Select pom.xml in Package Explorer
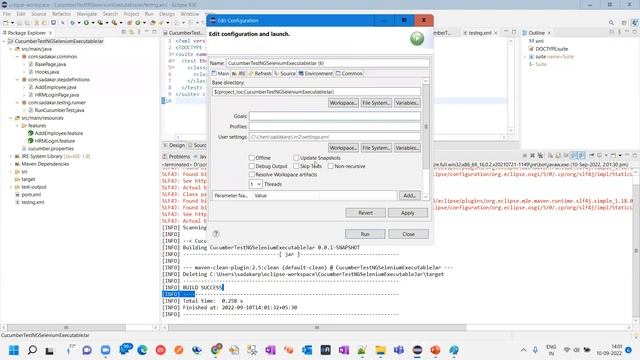This screenshot has height=360, width=640. point(31,195)
